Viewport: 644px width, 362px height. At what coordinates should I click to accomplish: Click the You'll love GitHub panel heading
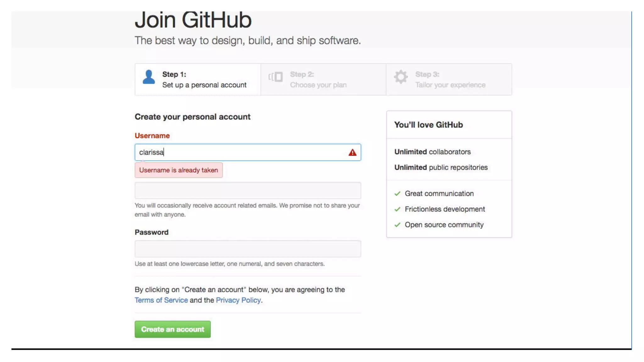pos(428,125)
